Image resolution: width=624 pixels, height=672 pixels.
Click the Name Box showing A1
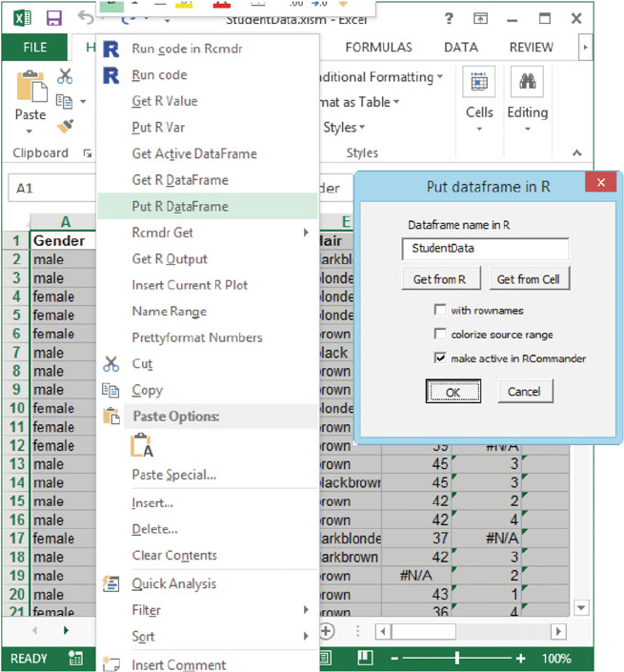(x=51, y=188)
